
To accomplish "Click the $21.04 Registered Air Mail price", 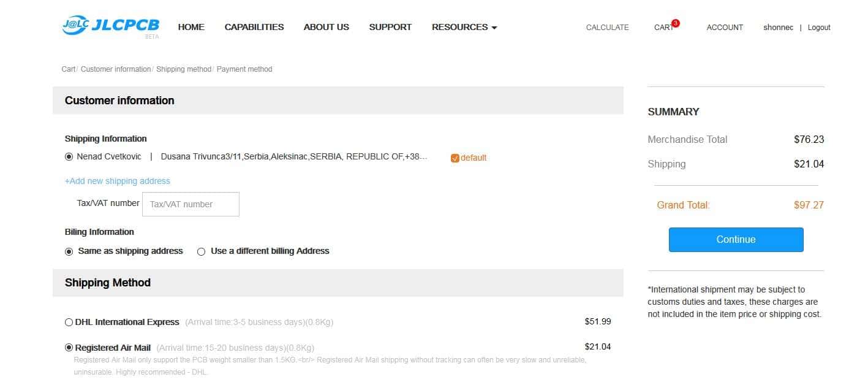I will pyautogui.click(x=598, y=346).
